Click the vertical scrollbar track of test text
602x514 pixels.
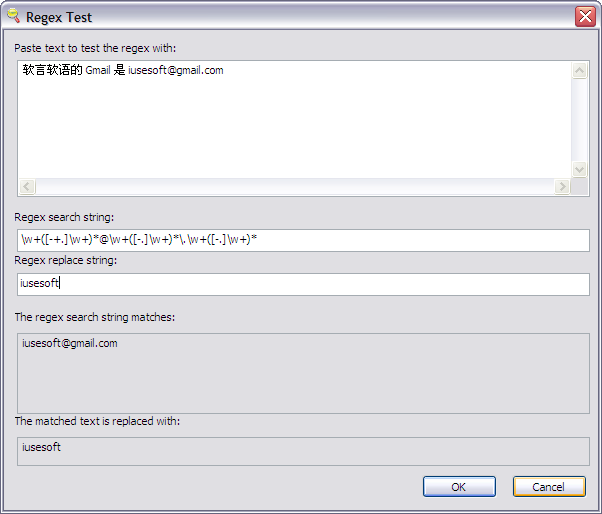[579, 120]
